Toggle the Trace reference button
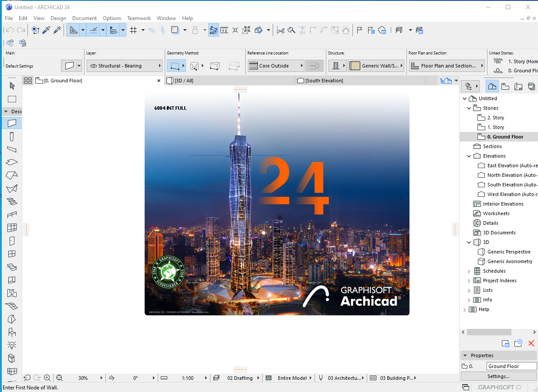The width and height of the screenshot is (538, 392). (x=175, y=30)
